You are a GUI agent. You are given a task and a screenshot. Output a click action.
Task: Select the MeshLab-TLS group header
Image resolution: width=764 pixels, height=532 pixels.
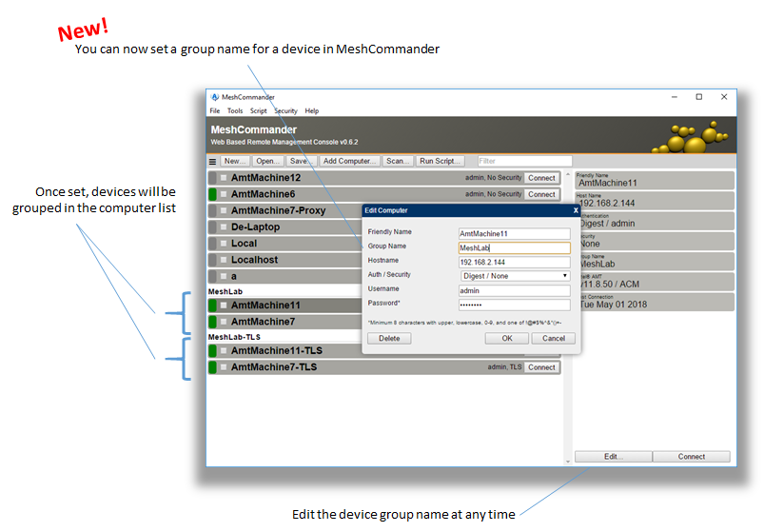point(234,337)
